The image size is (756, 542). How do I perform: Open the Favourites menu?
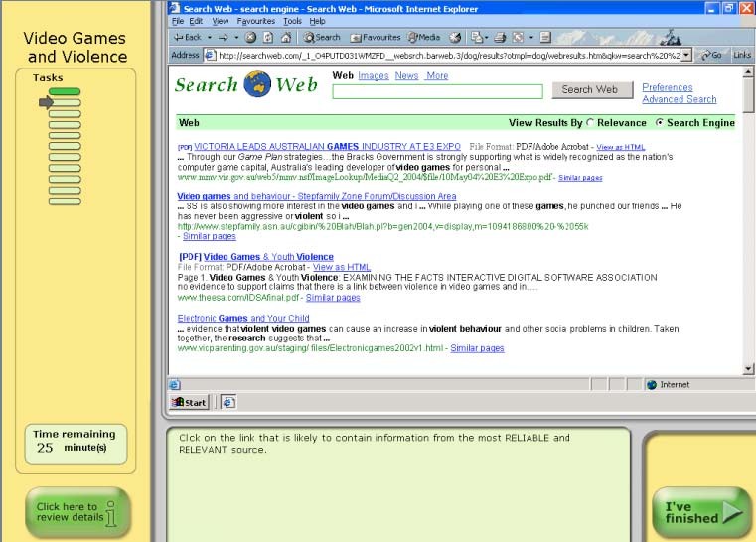[256, 21]
